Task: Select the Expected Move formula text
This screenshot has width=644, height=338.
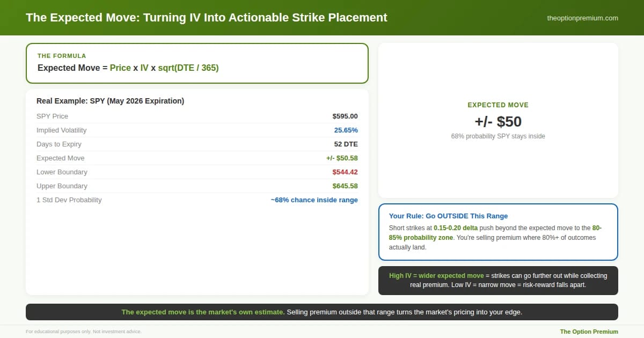Action: tap(128, 68)
